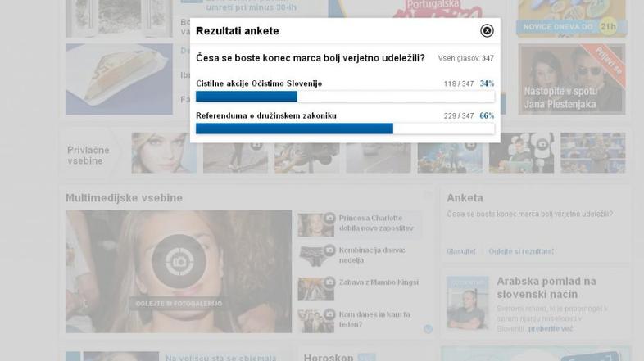Open Zabava z Mambo Kingsi item

379,282
